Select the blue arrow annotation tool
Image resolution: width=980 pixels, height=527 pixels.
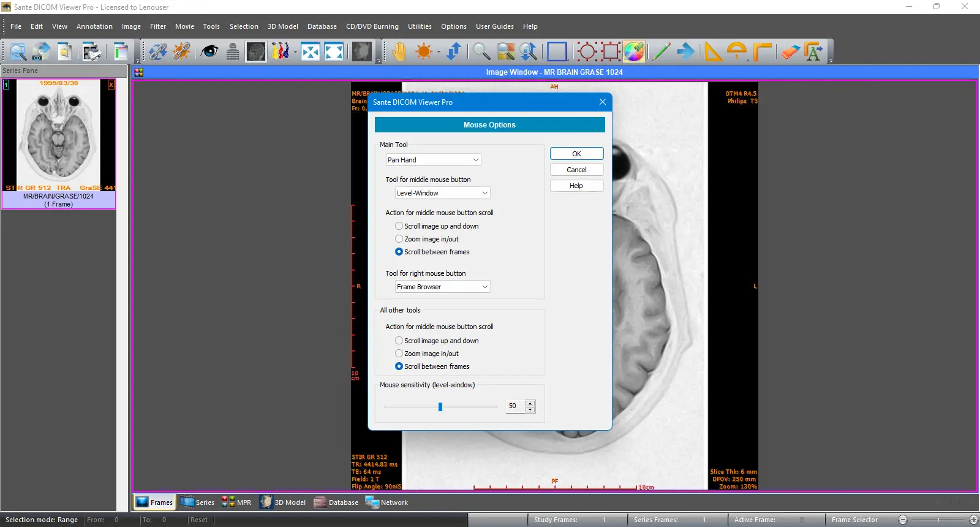[x=686, y=51]
